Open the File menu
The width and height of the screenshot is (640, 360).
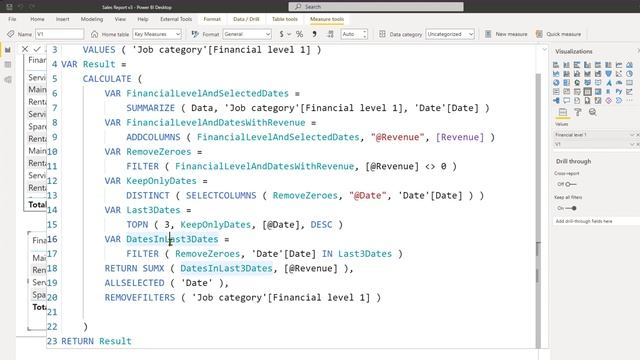click(x=12, y=19)
